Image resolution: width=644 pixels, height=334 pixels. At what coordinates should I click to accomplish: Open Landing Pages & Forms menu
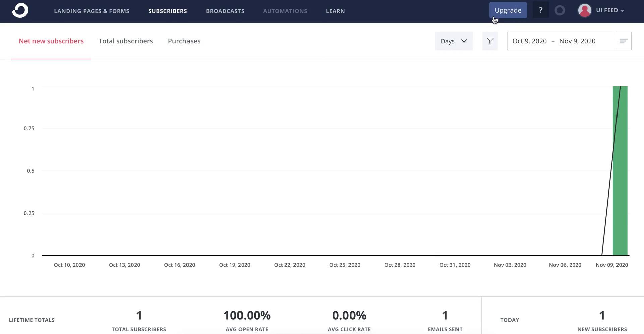92,11
